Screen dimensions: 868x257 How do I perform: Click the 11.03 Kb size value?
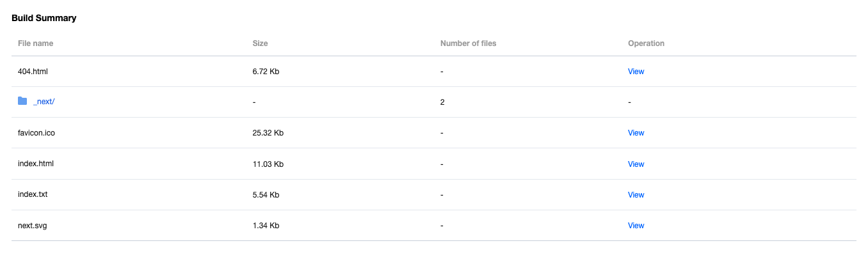268,164
